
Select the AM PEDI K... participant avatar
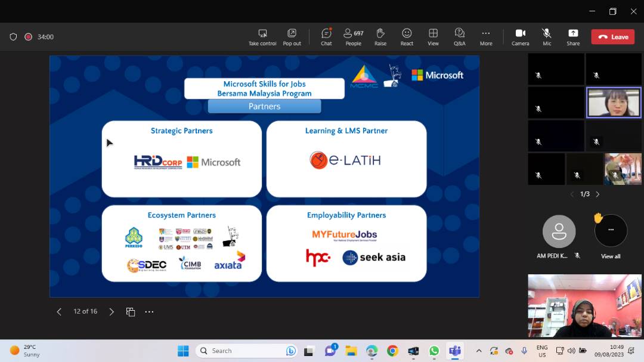pyautogui.click(x=559, y=231)
